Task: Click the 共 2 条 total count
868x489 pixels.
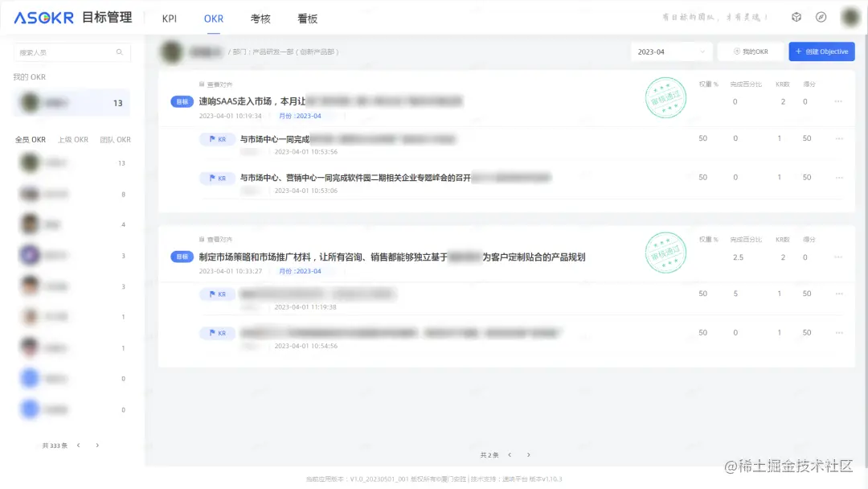Action: pos(489,454)
